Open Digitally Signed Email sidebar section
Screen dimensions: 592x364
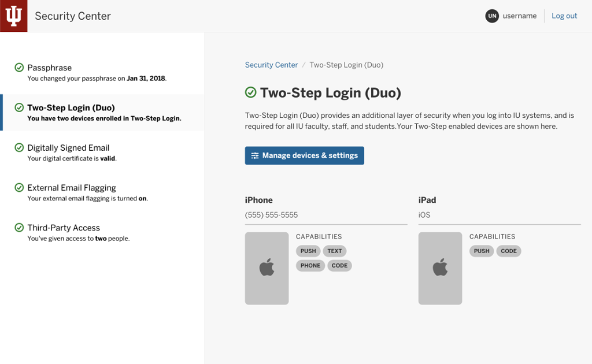[102, 153]
